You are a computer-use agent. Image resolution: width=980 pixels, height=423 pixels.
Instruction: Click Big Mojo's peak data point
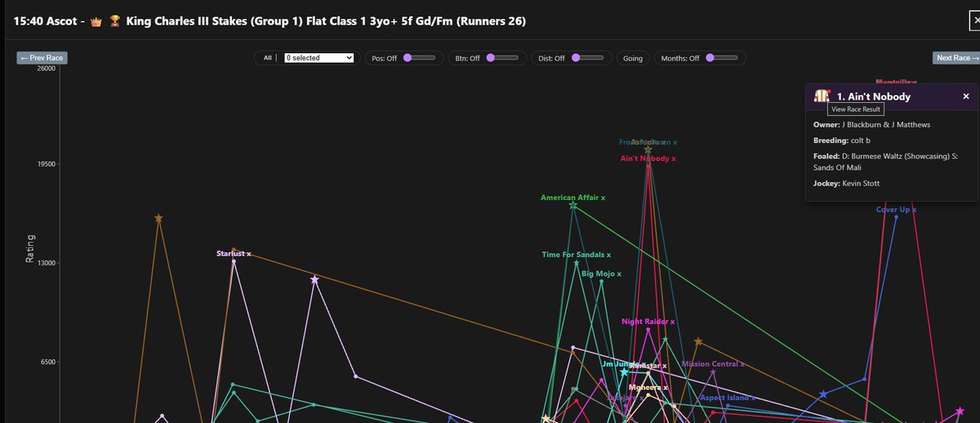[602, 282]
